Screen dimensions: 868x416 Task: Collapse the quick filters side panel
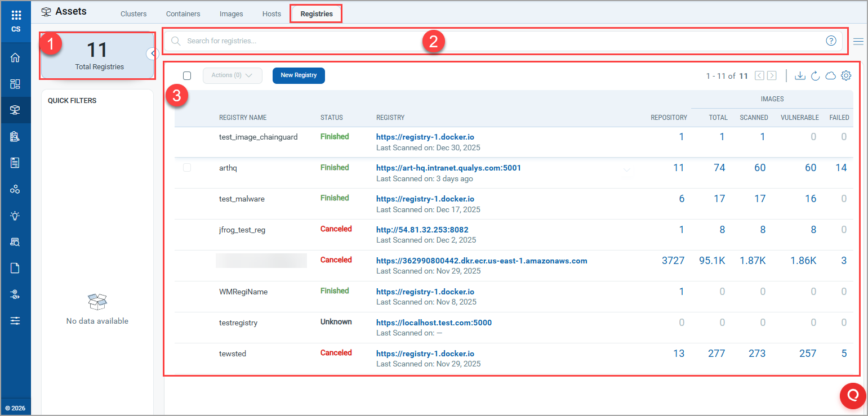click(x=152, y=53)
